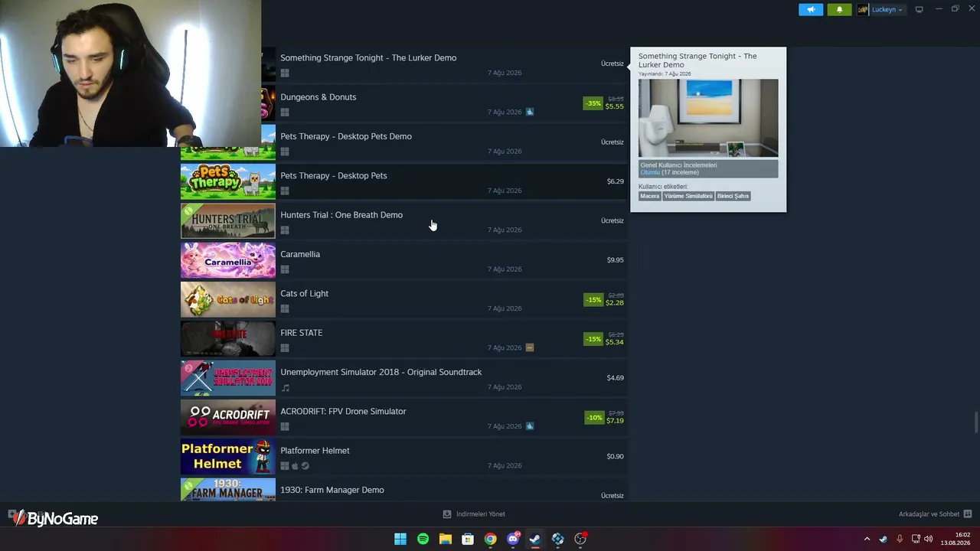
Task: Click Unemployment Simulator 2018 - Original Soundtrack title
Action: point(381,372)
